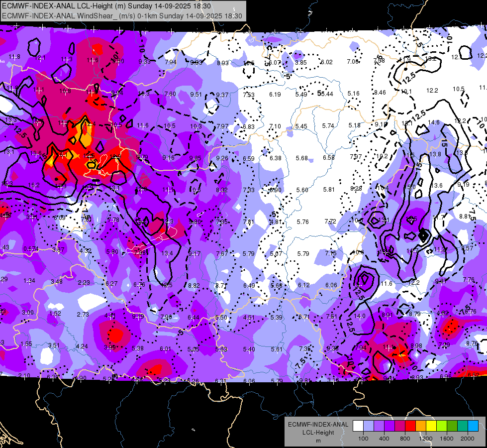Click the WindShear 0-1km title line
487x448 pixels.
pyautogui.click(x=122, y=16)
